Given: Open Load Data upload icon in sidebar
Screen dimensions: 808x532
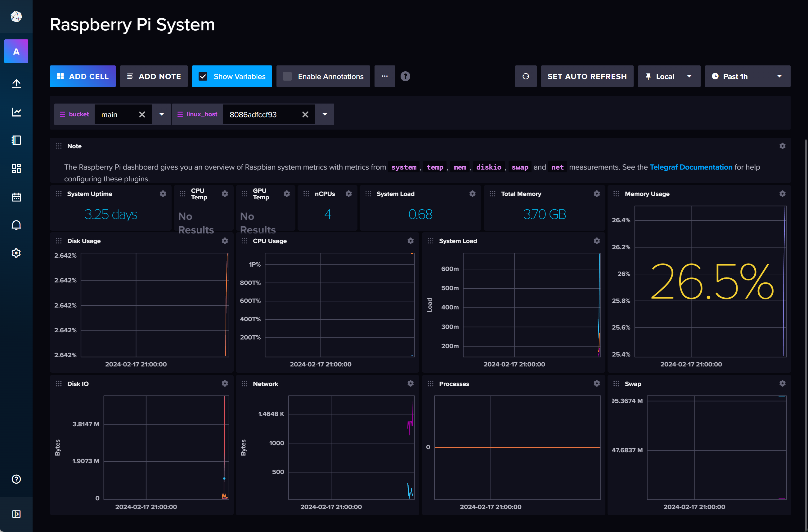Looking at the screenshot, I should [16, 83].
